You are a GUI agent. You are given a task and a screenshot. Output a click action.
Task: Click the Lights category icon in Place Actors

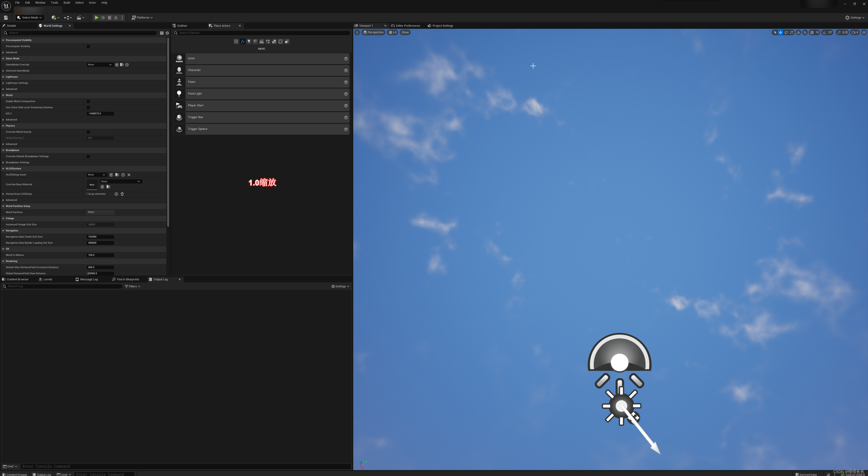coord(249,41)
